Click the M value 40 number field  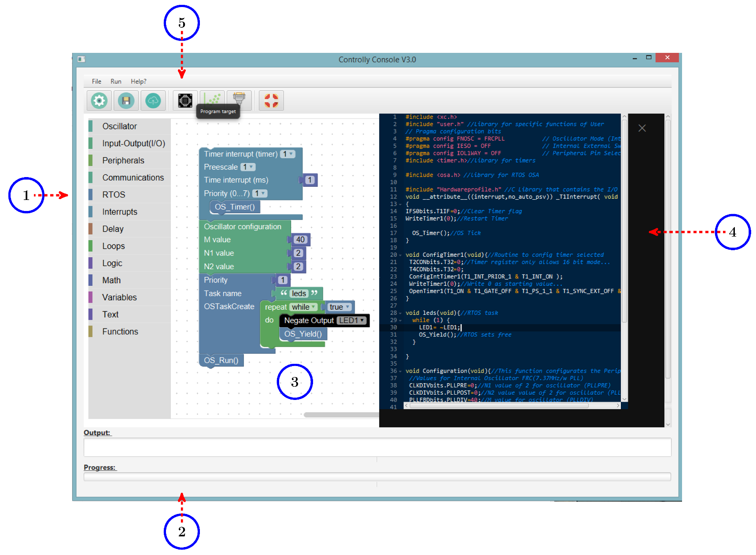tap(300, 240)
